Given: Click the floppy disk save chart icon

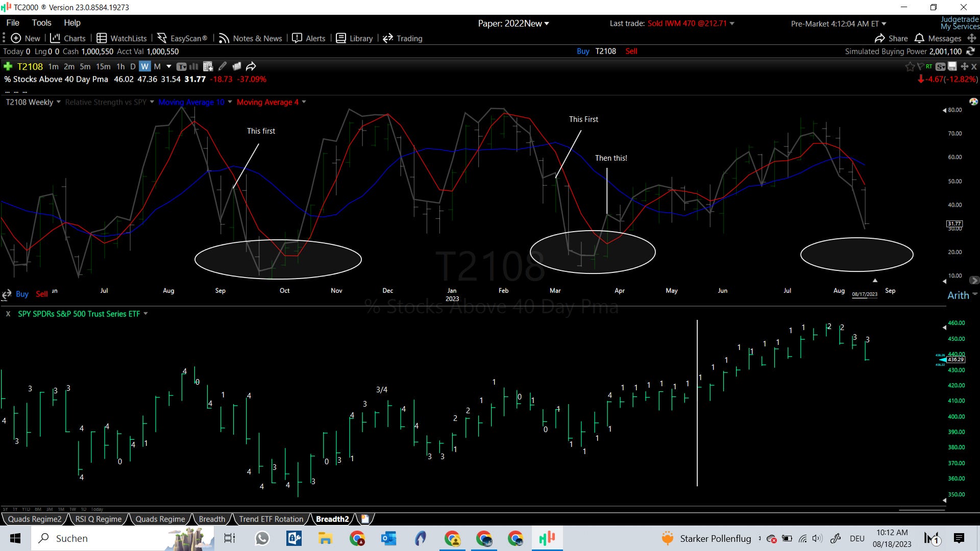Looking at the screenshot, I should (952, 66).
